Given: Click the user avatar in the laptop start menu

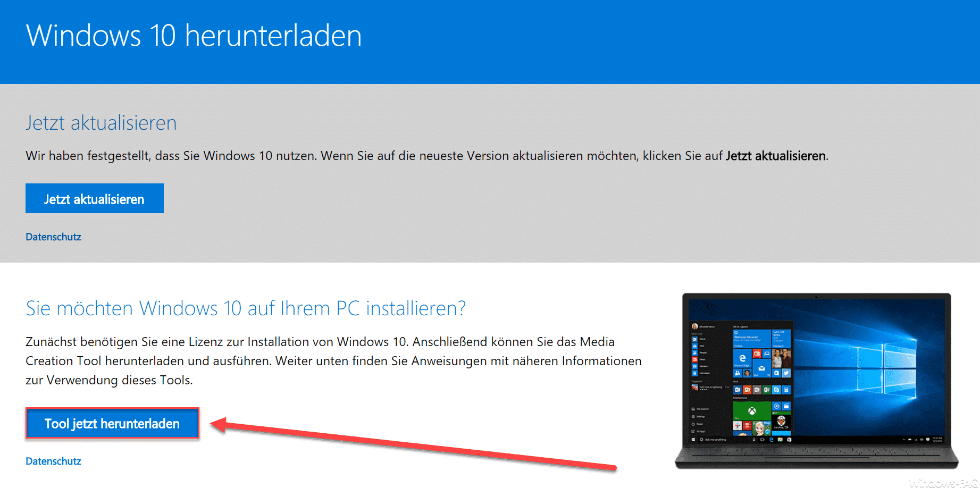Looking at the screenshot, I should coord(694,326).
